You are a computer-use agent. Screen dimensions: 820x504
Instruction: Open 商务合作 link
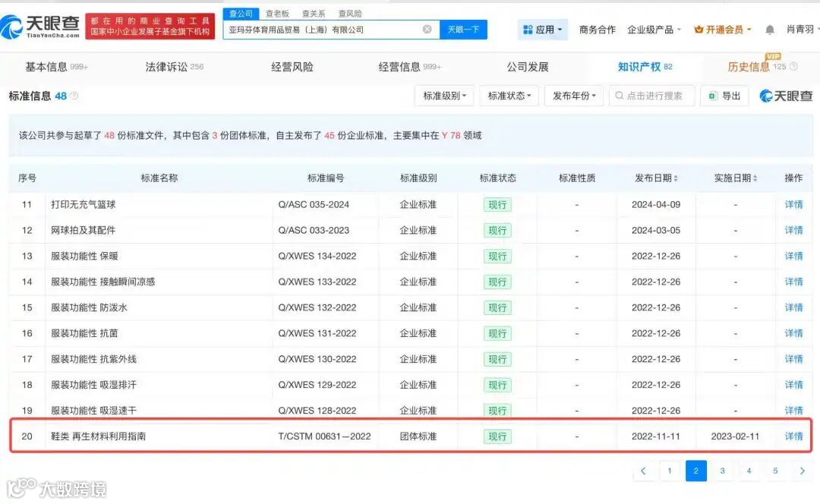point(598,30)
